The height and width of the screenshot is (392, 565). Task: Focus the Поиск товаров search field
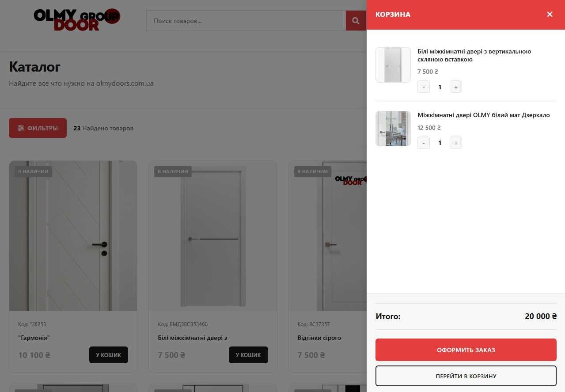pyautogui.click(x=246, y=21)
